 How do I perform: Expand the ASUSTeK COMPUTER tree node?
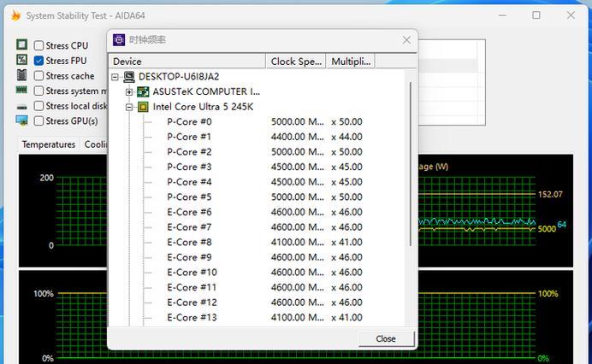(x=129, y=92)
